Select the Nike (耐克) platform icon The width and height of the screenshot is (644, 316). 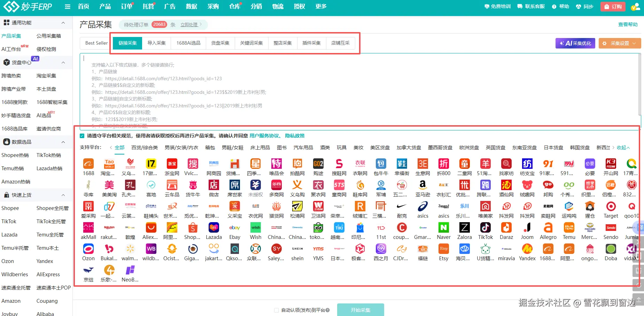(402, 206)
